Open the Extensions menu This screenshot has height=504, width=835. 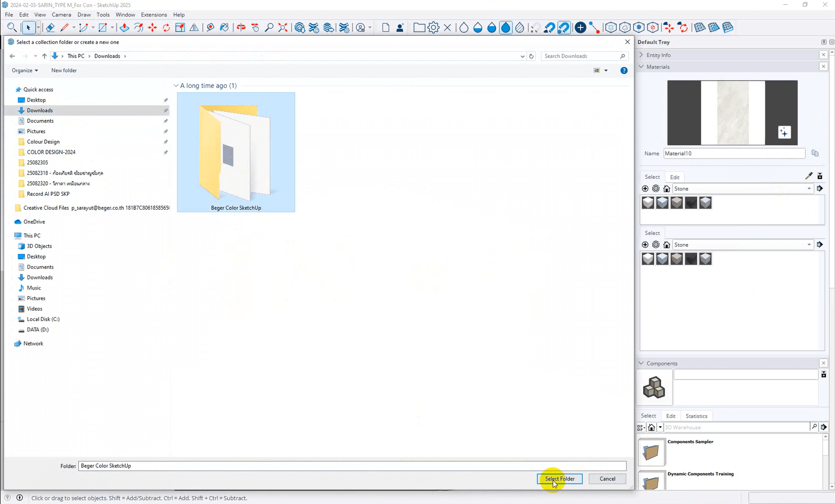coord(154,14)
